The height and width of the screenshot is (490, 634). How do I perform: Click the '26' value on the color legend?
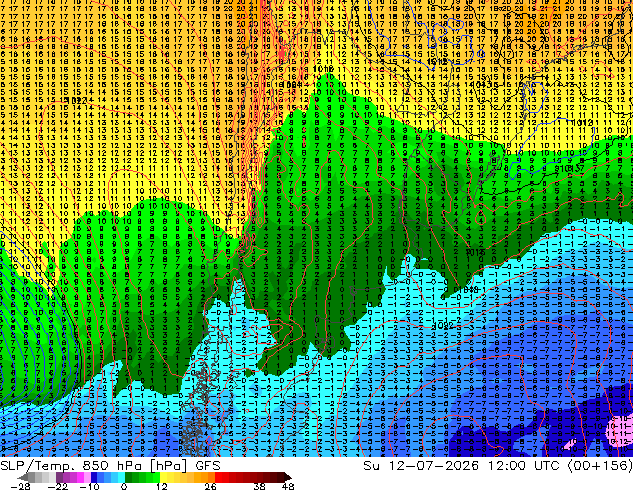(210, 486)
